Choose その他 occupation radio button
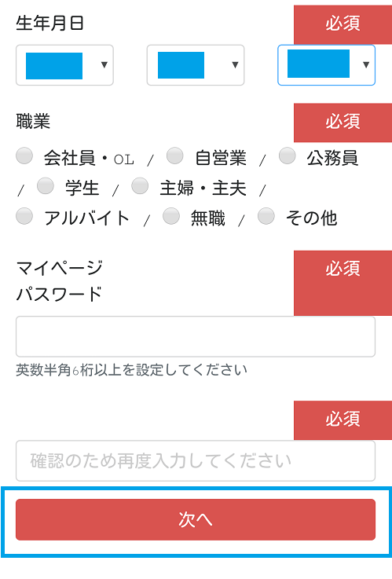Screen dimensions: 392x579 tap(266, 216)
